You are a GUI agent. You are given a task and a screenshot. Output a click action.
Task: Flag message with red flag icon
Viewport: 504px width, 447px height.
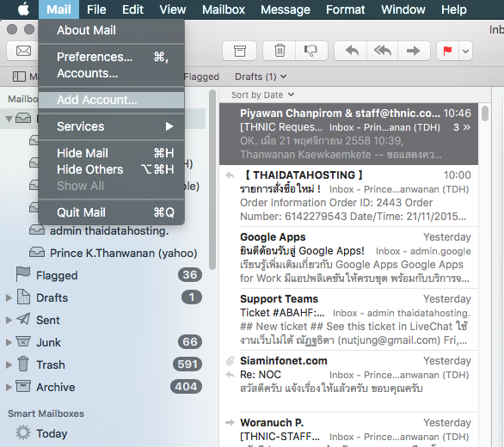point(447,51)
